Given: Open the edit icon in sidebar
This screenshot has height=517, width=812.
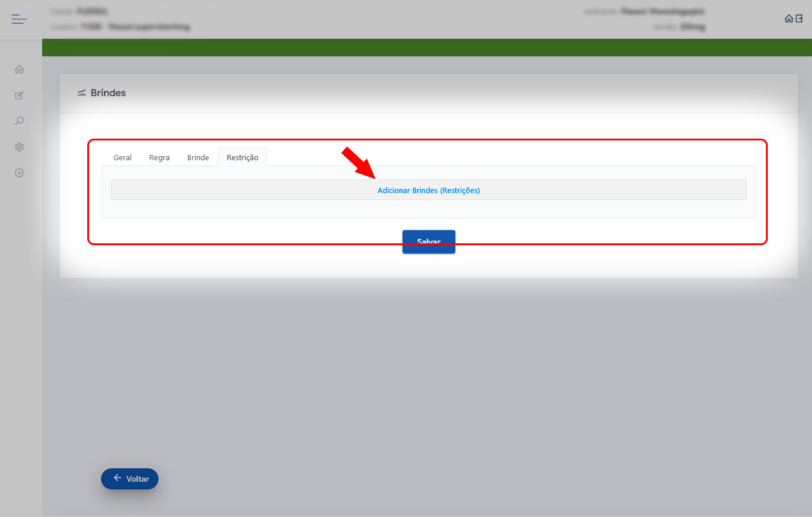Looking at the screenshot, I should [x=19, y=96].
